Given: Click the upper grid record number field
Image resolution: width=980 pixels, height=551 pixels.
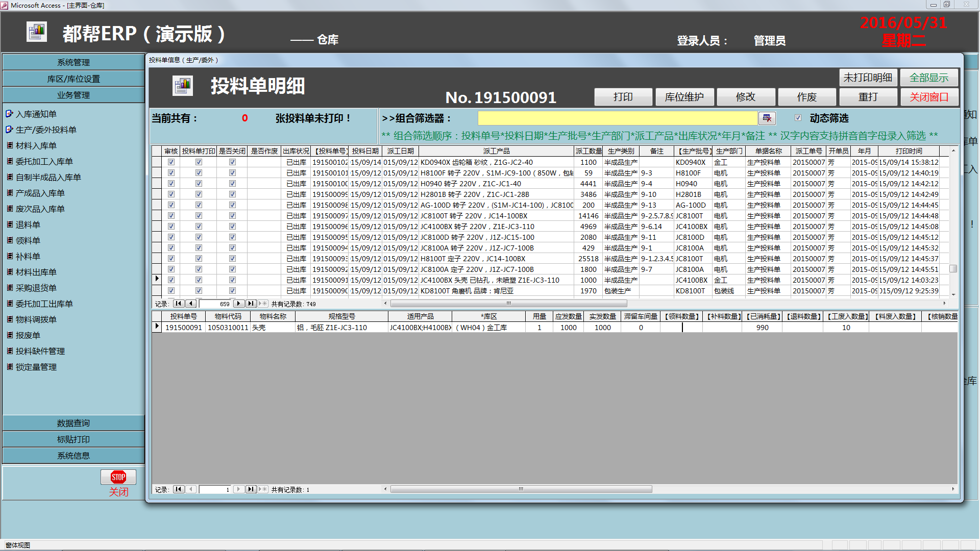Looking at the screenshot, I should pos(215,304).
